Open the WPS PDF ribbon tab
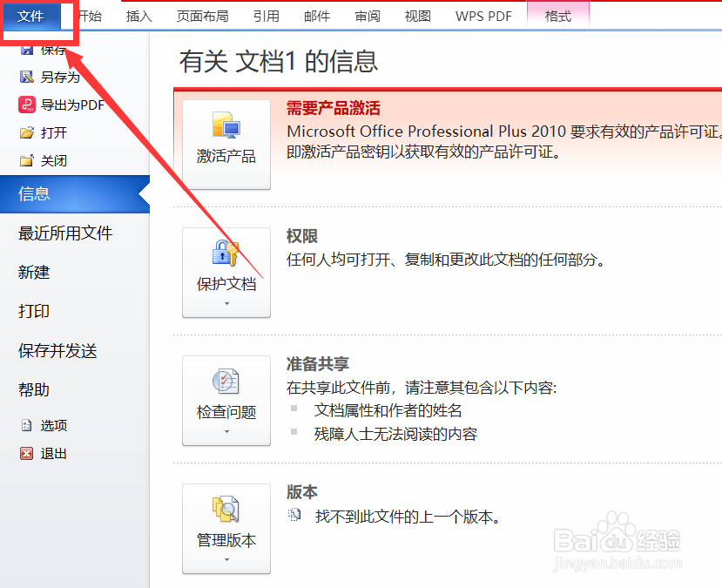Image resolution: width=722 pixels, height=588 pixels. tap(483, 17)
